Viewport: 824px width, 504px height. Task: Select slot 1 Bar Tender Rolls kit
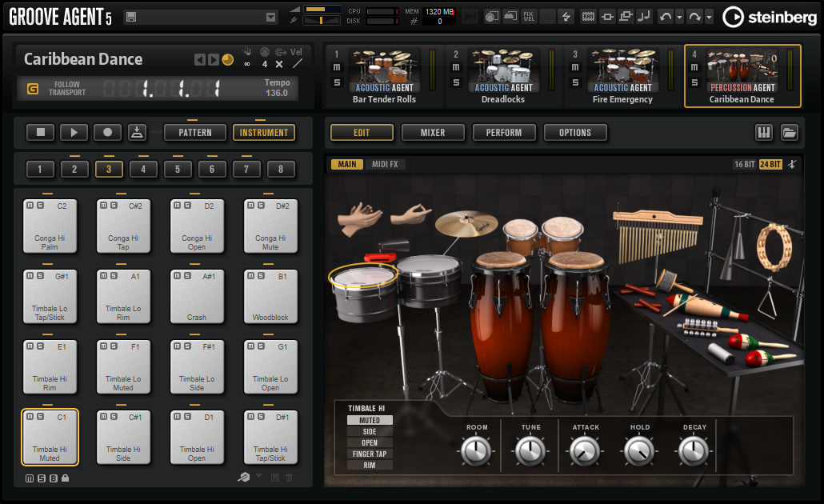click(x=384, y=76)
